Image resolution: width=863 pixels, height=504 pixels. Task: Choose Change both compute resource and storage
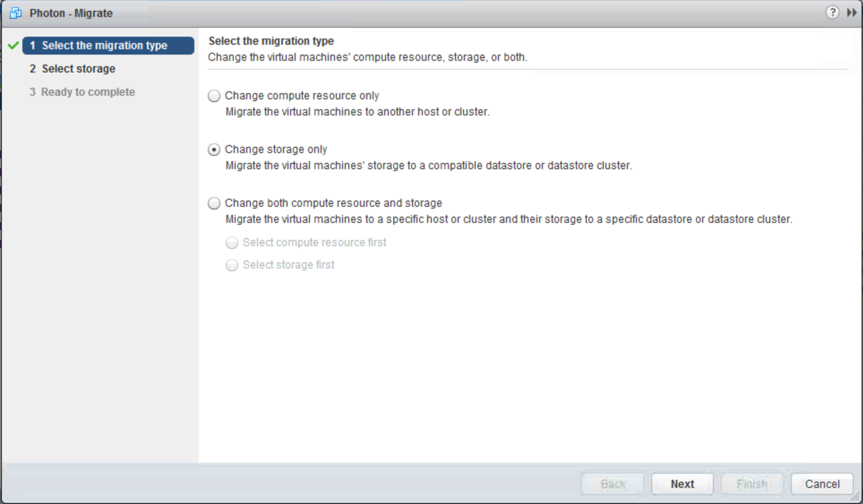pos(214,203)
